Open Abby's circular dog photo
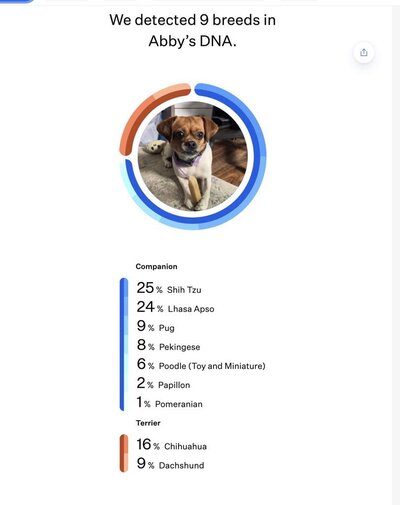400x505 pixels. tap(193, 156)
